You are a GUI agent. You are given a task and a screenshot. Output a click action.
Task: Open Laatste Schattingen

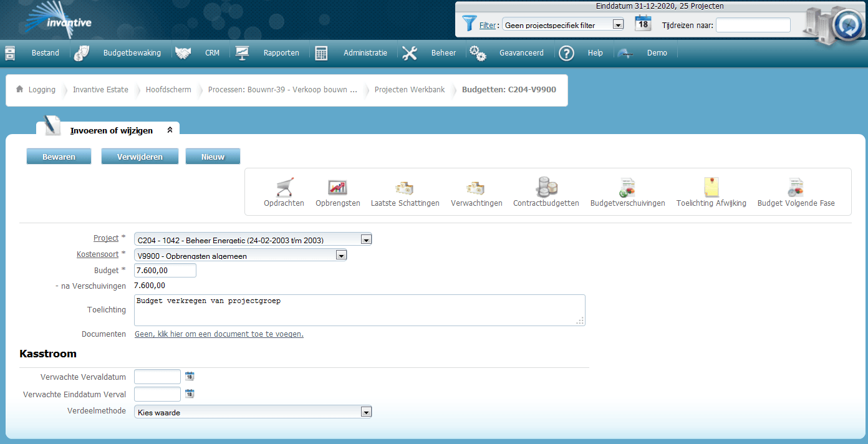[405, 190]
